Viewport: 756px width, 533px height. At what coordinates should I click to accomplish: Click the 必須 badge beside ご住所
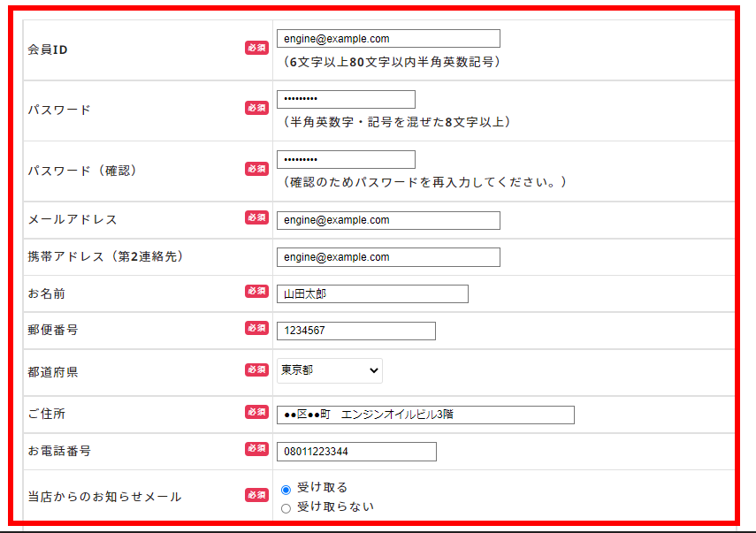click(x=256, y=412)
